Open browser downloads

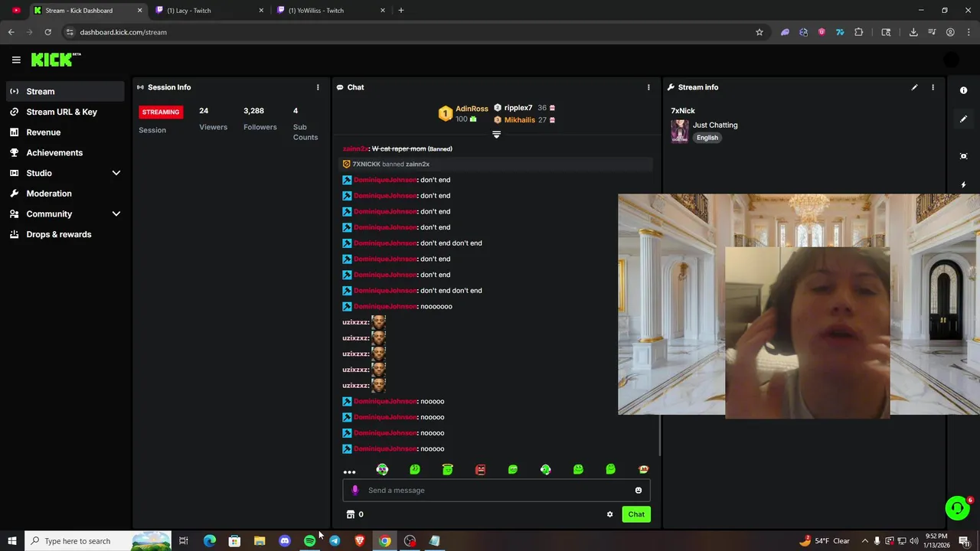[913, 32]
